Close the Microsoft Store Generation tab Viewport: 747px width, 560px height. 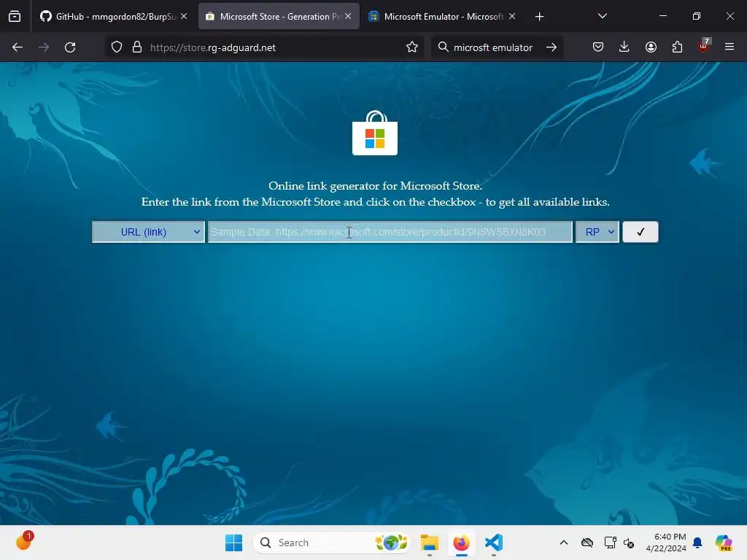click(x=348, y=16)
